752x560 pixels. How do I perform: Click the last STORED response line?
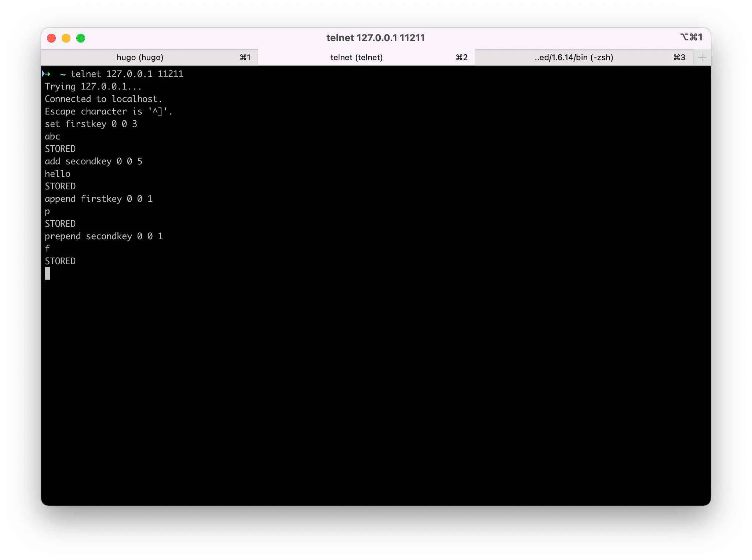click(60, 261)
